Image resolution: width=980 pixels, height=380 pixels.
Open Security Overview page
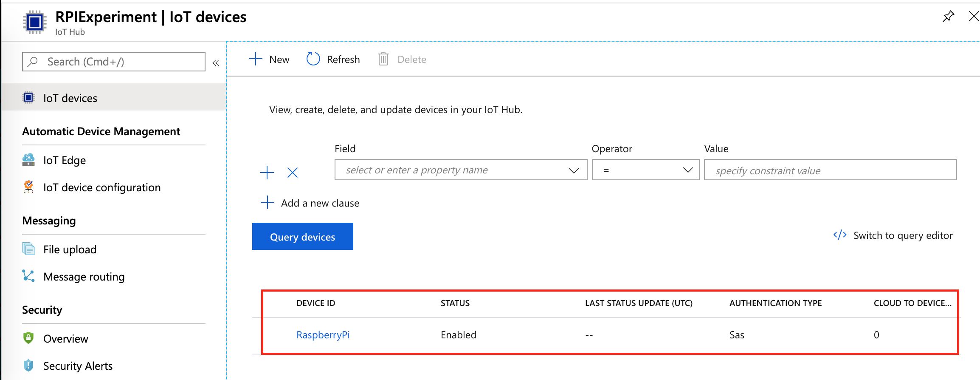[x=66, y=339]
